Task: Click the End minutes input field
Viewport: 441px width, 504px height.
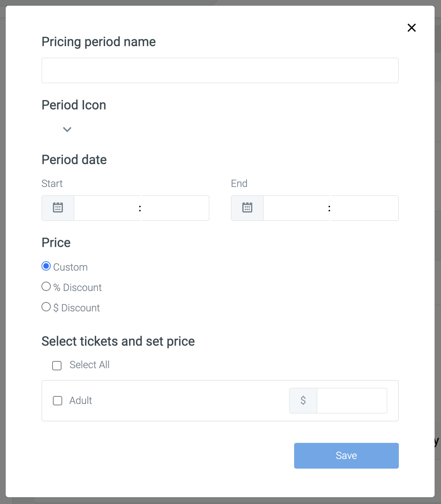Action: click(365, 208)
